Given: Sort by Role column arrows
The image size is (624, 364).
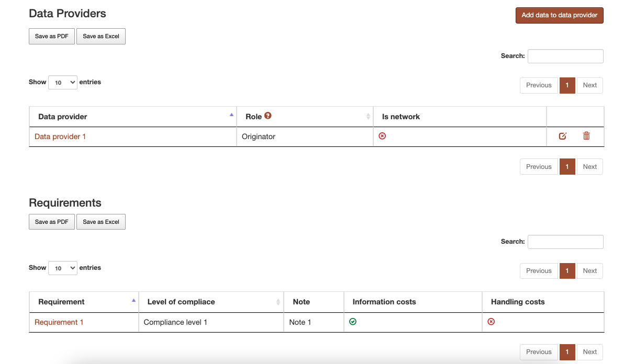Looking at the screenshot, I should pyautogui.click(x=367, y=117).
